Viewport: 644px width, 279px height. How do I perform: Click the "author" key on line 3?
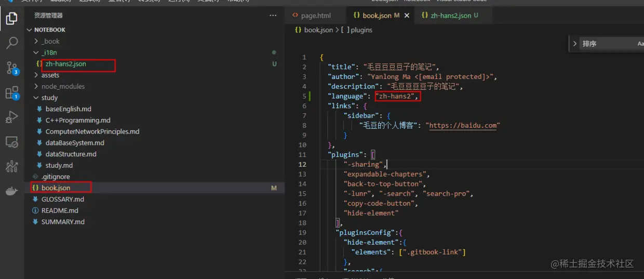[x=345, y=77]
